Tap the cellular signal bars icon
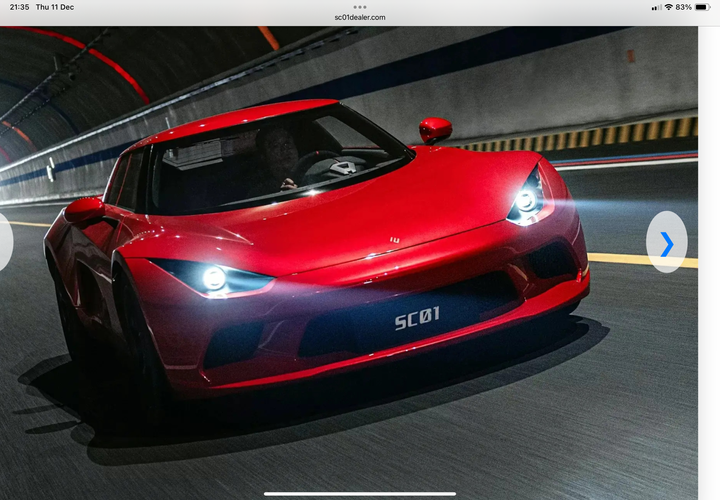 pos(656,7)
